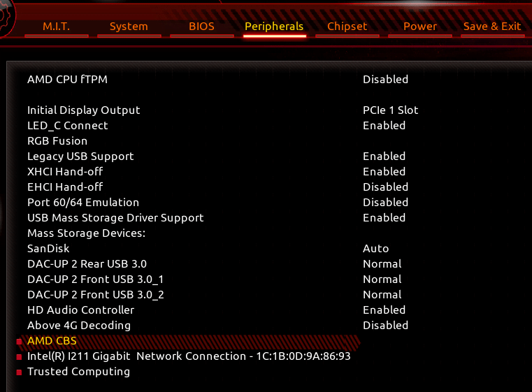Click the red square beside AMD CBS
532x392 pixels.
[20, 342]
